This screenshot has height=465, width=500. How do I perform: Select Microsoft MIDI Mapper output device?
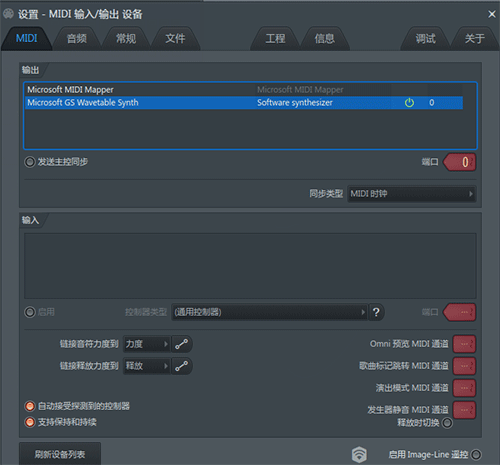point(244,90)
